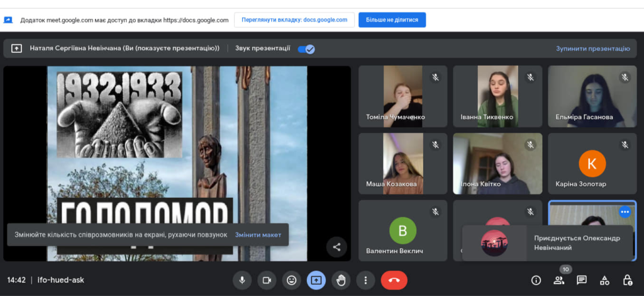The height and width of the screenshot is (296, 644).
Task: Click the present screen button
Action: click(316, 280)
